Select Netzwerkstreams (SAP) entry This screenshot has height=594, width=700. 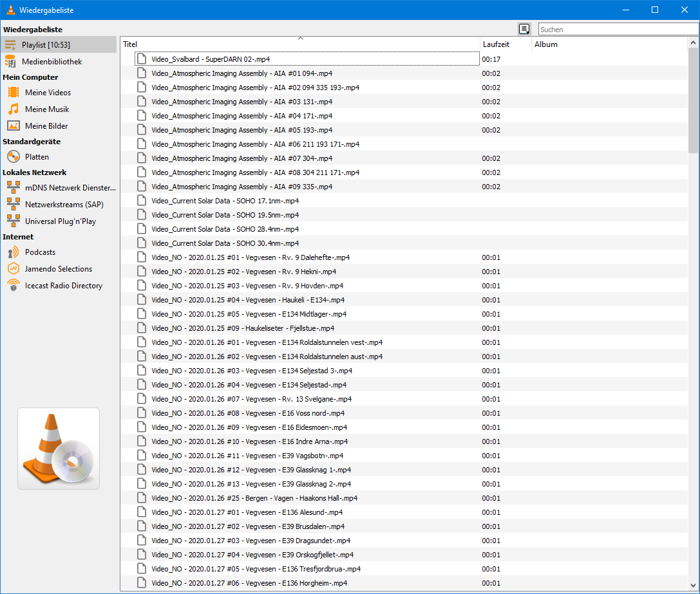(64, 205)
